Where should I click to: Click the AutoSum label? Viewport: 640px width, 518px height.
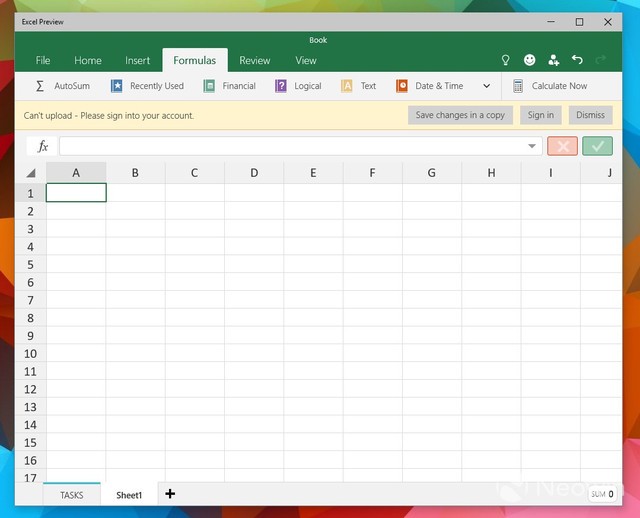click(72, 86)
